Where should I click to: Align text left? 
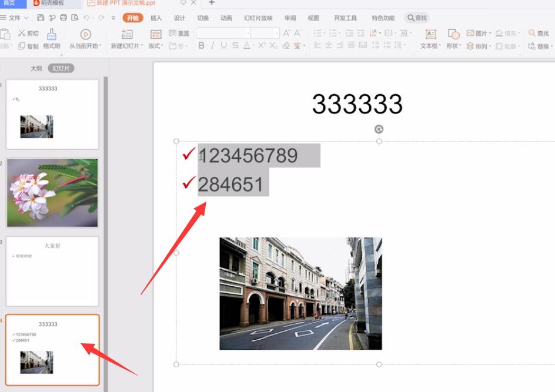[x=317, y=45]
